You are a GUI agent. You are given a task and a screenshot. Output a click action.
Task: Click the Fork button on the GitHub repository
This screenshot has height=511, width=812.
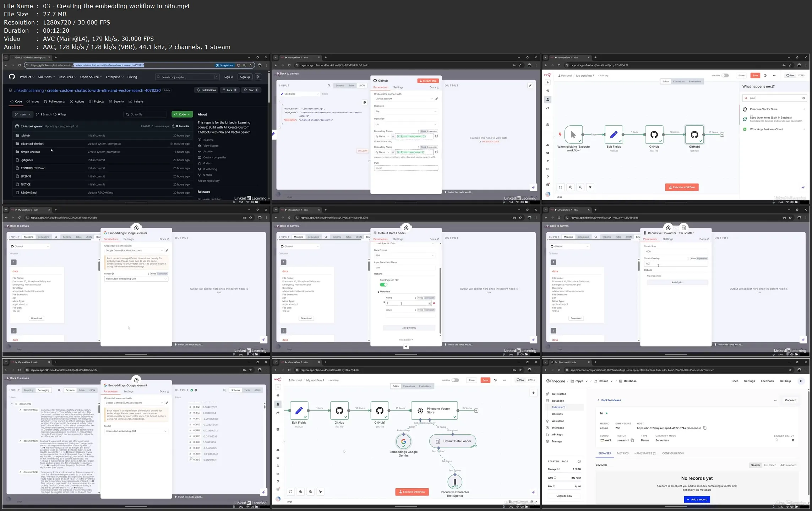click(229, 90)
